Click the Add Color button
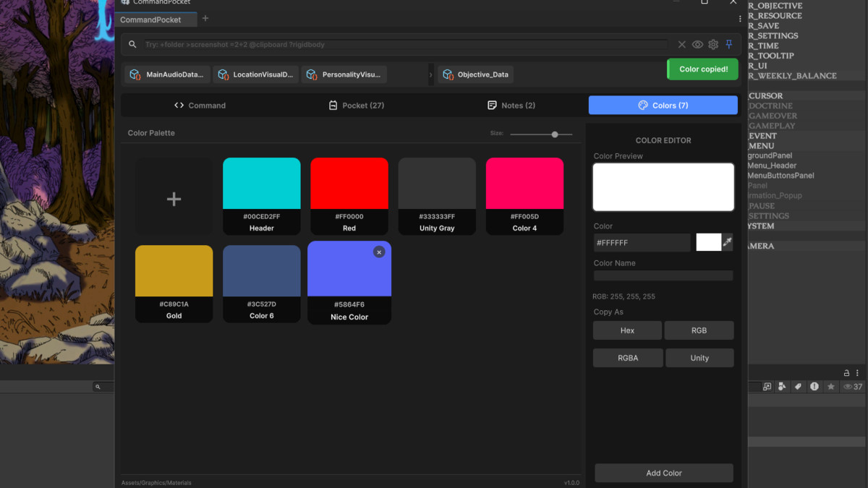 663,473
